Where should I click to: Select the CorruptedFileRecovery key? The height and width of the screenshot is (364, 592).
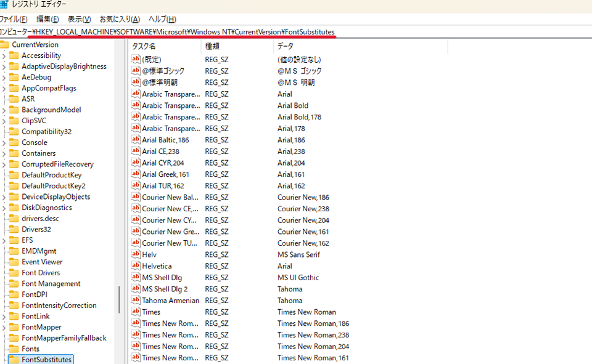pyautogui.click(x=57, y=164)
